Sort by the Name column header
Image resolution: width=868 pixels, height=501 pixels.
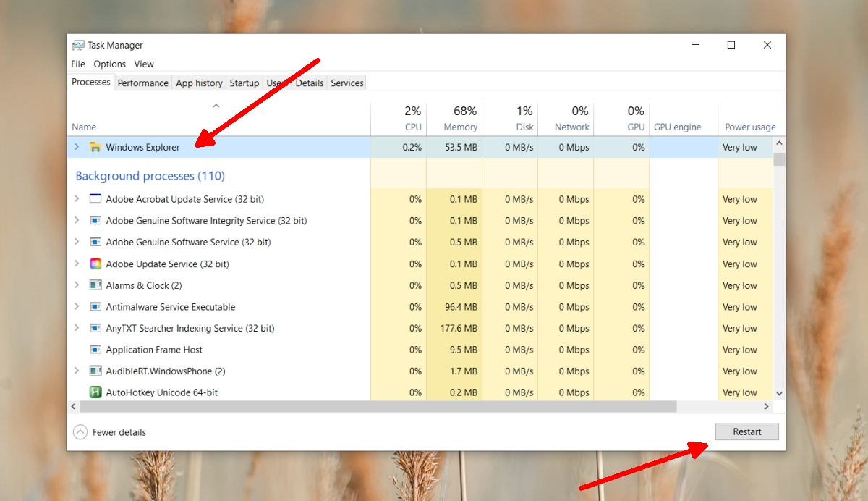[219, 119]
